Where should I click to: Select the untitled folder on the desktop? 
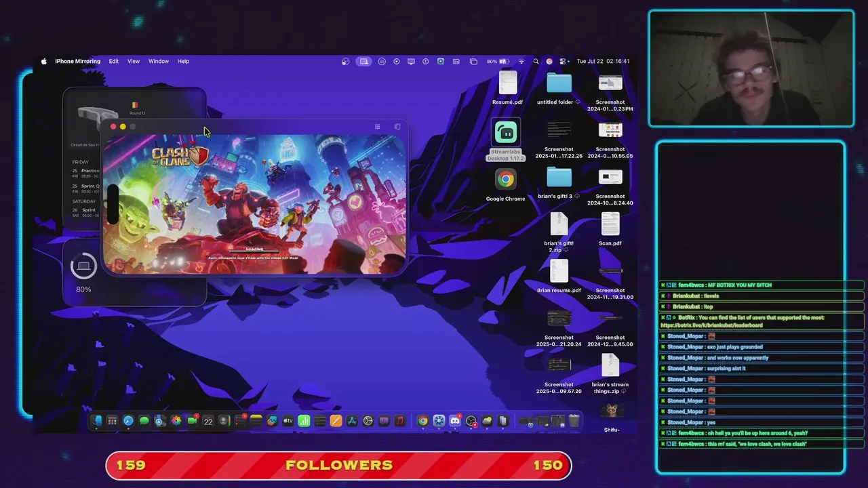point(559,88)
